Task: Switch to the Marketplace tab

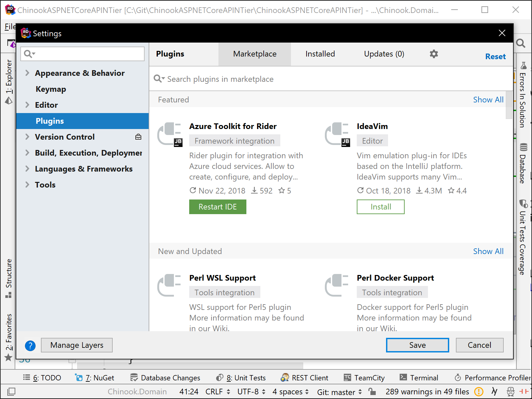Action: 255,54
